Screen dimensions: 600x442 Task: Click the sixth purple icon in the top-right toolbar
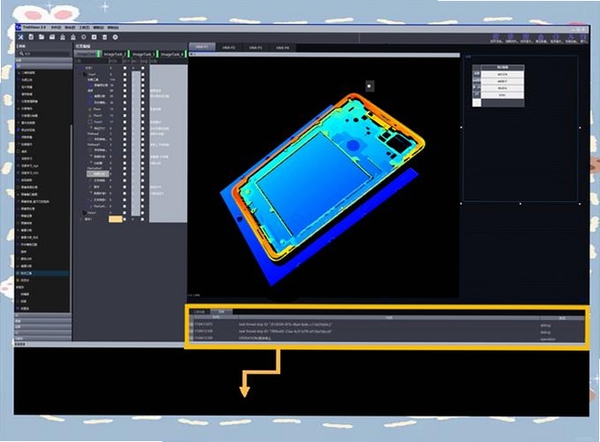pyautogui.click(x=571, y=37)
